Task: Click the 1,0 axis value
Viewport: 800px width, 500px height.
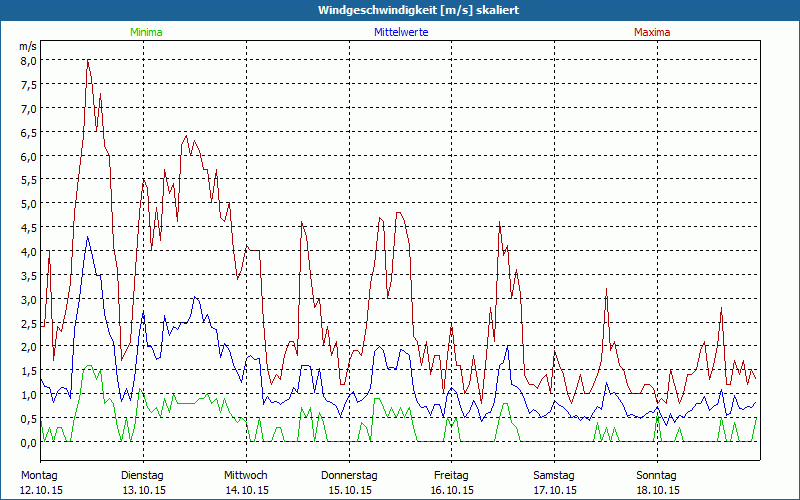Action: click(29, 395)
